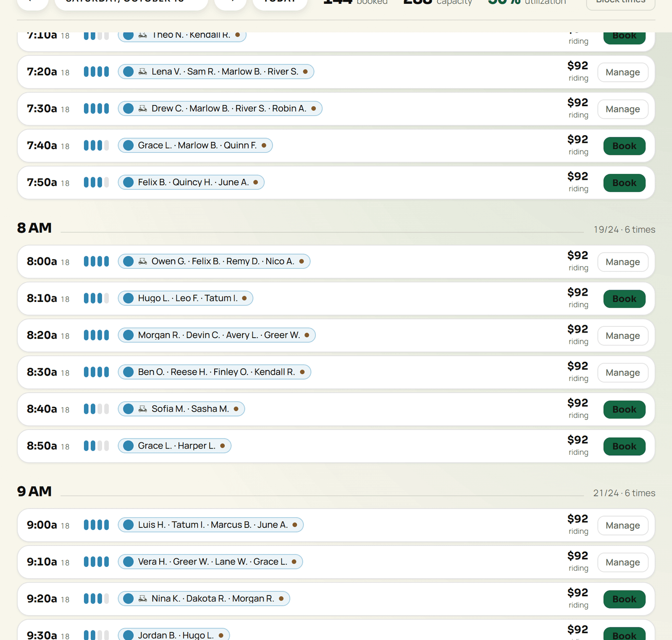Click the brown dot after Greer W. at 8:20a
Screen dimensions: 672x640
click(307, 335)
